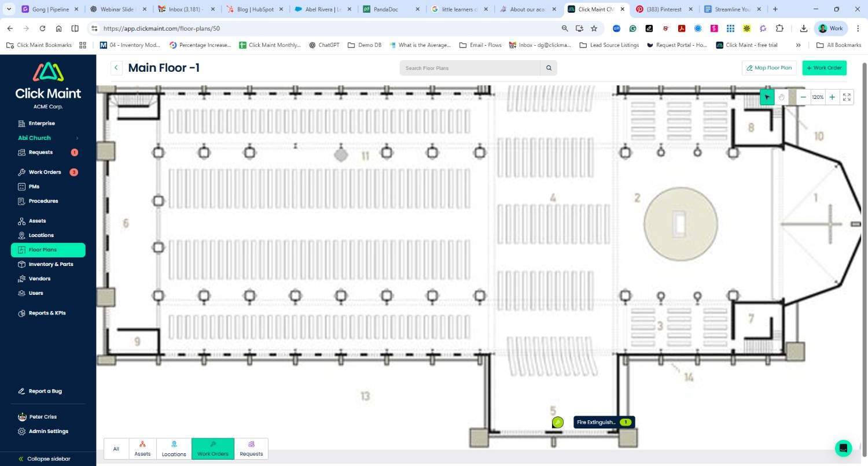Toggle the Work Orders filter off

coord(212,449)
